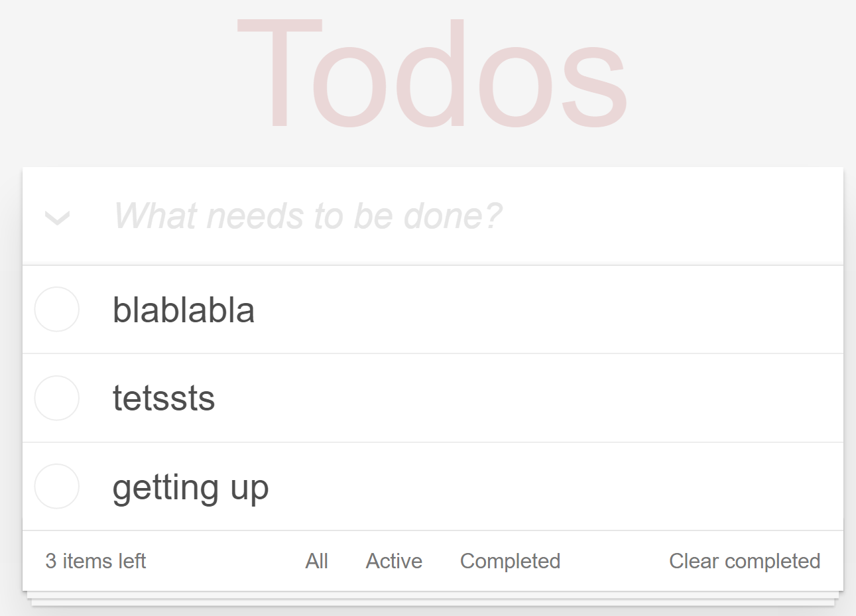Filter the list to completed todos only
The width and height of the screenshot is (856, 616).
(510, 561)
